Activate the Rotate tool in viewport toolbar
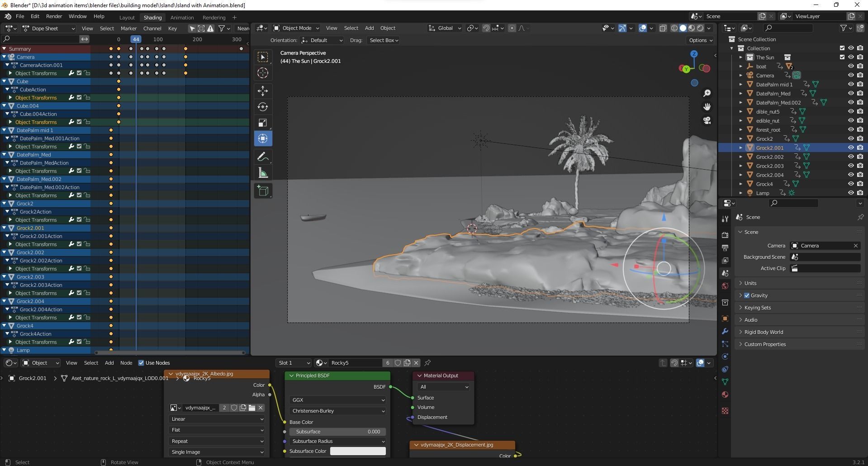This screenshot has width=868, height=466. [263, 107]
